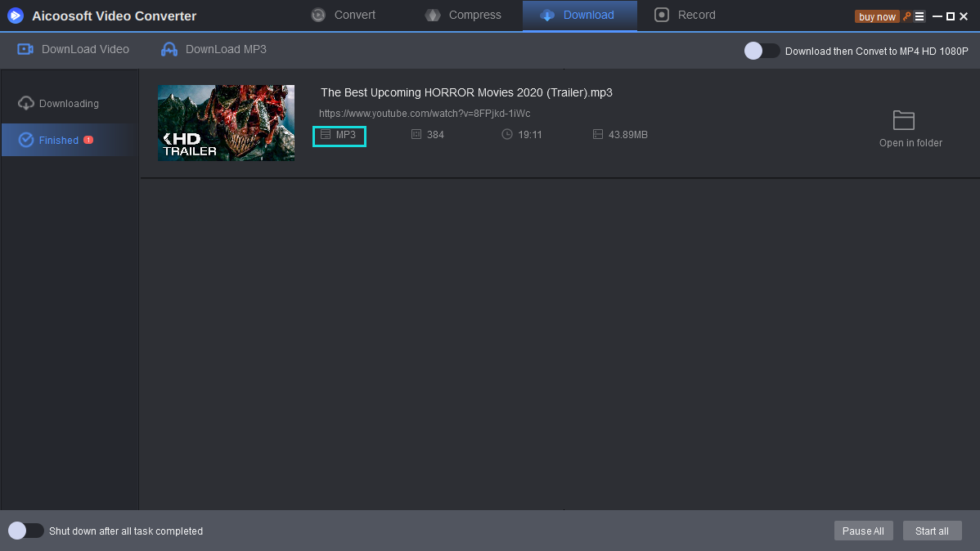Screen dimensions: 980x551
Task: Click the red Finished count badge
Action: [x=88, y=140]
